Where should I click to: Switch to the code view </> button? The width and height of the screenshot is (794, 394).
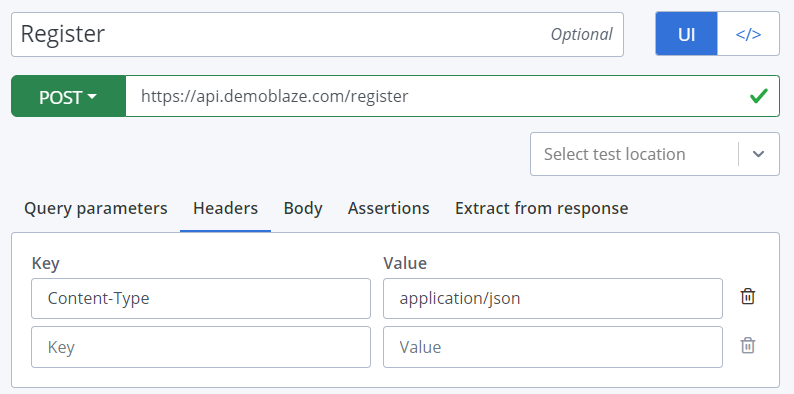[748, 34]
